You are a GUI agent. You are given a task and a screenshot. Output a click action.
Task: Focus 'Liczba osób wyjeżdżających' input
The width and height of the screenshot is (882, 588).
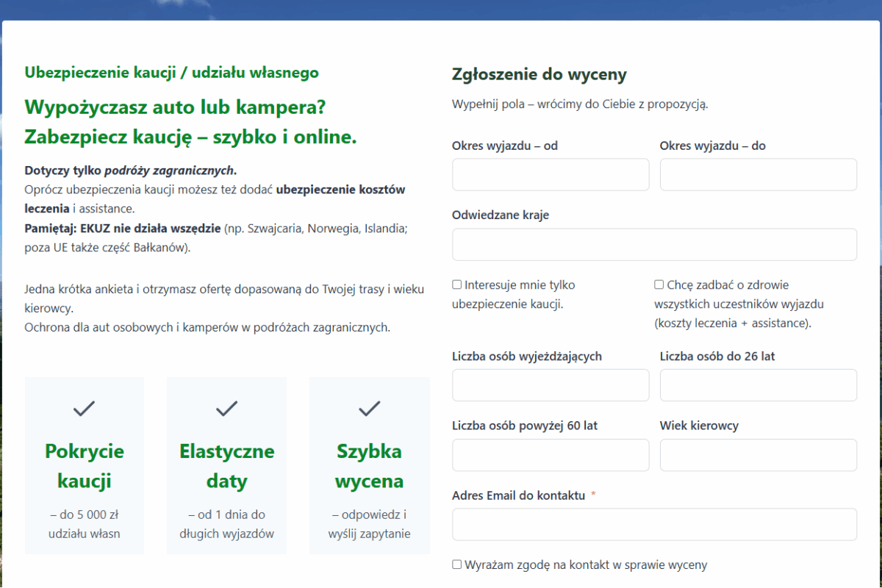[551, 385]
